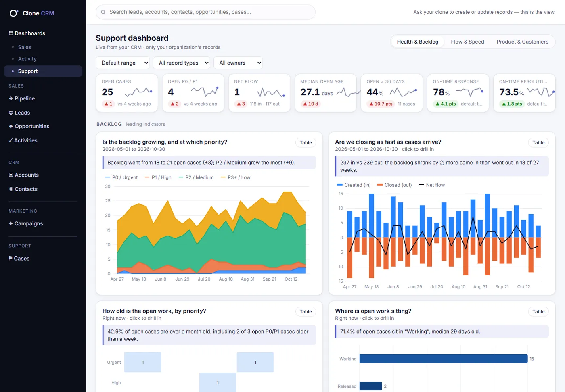The height and width of the screenshot is (392, 565).
Task: Show Table for open work age chart
Action: pos(306,311)
